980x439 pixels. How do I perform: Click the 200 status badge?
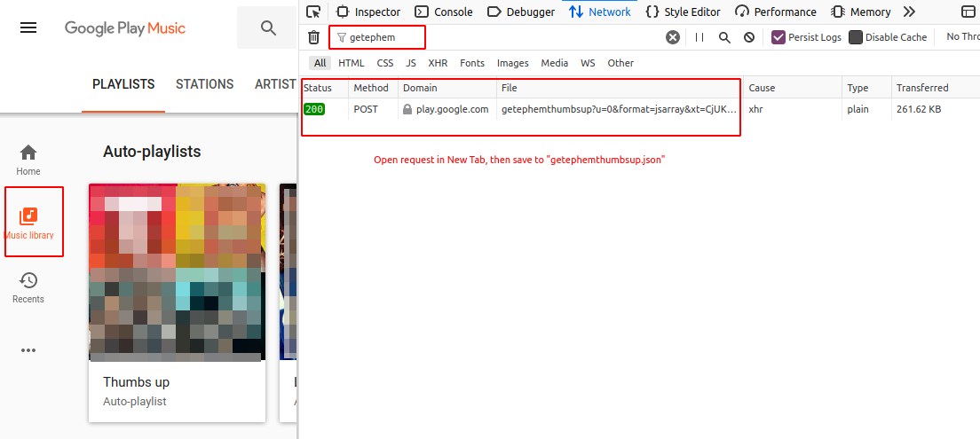[x=314, y=109]
